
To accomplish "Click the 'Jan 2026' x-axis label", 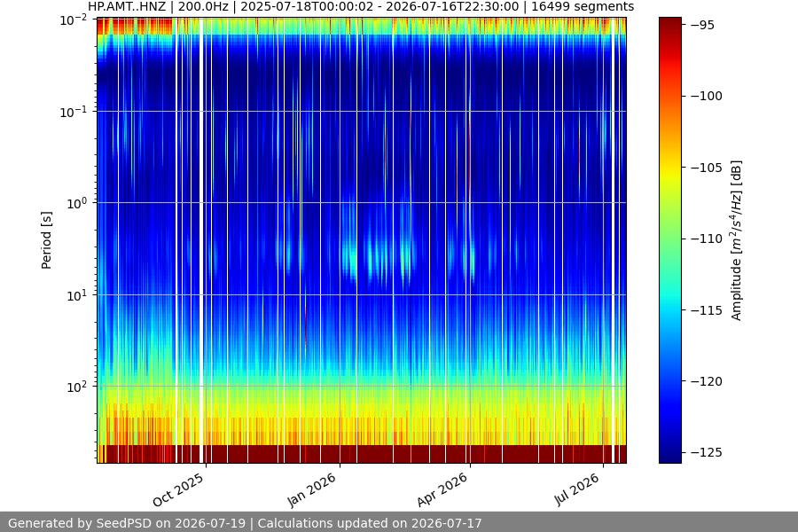I will [x=312, y=489].
